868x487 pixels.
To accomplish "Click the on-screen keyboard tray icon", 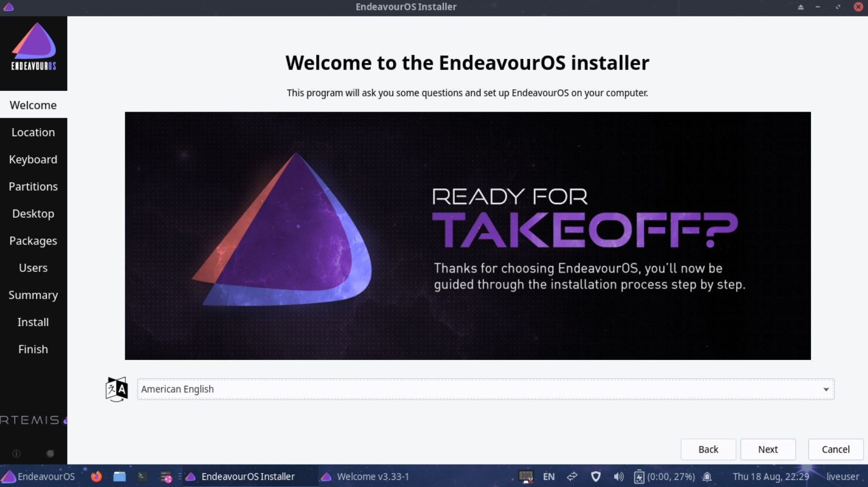I will pos(526,477).
